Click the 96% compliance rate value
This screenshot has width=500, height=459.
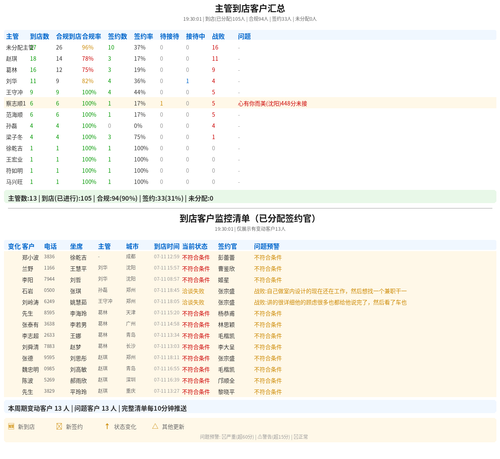(x=88, y=48)
